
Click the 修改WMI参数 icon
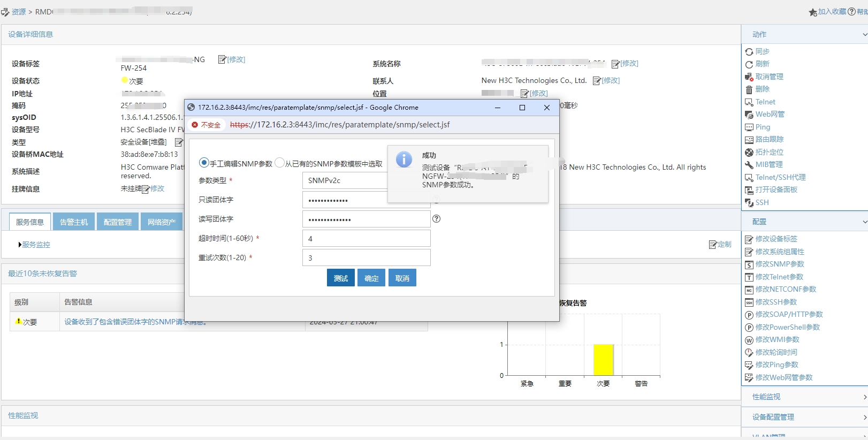tap(749, 340)
